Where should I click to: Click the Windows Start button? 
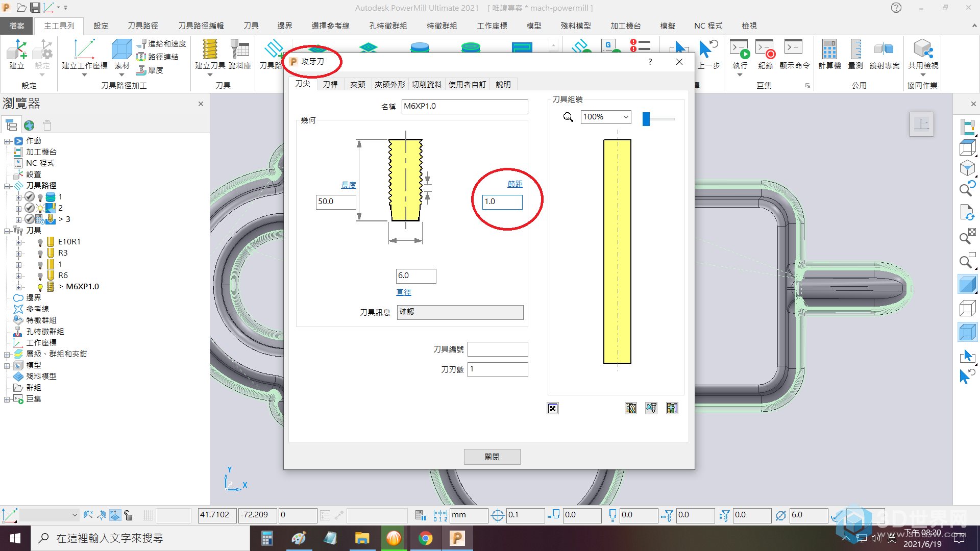(15, 538)
